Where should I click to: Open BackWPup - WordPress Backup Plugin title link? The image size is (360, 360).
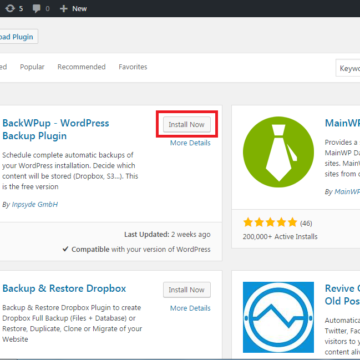(x=56, y=129)
